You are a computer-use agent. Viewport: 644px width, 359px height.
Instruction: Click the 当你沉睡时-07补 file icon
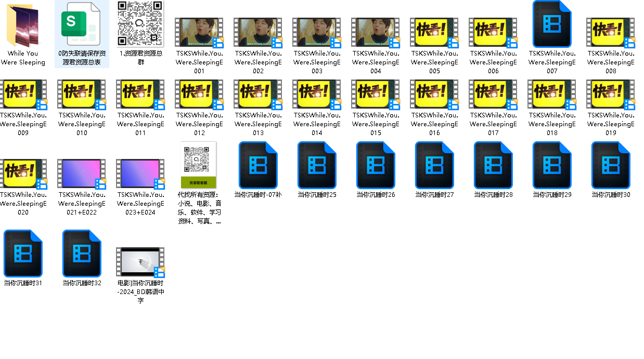click(x=258, y=165)
